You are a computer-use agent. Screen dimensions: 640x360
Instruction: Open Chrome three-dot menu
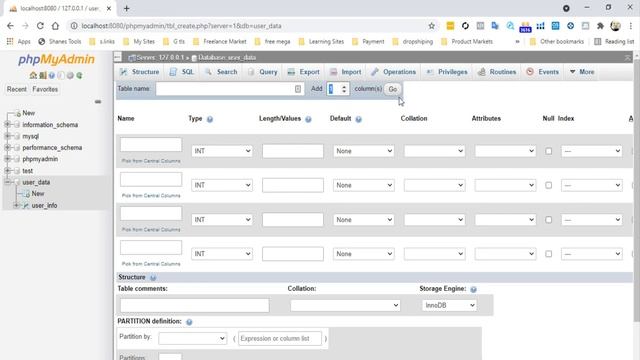click(631, 26)
